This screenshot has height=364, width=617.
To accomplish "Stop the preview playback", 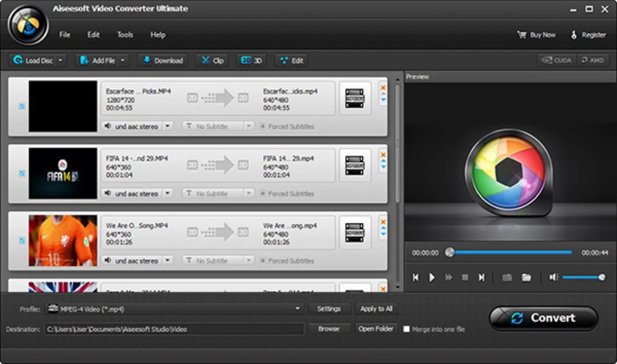I will pyautogui.click(x=465, y=277).
